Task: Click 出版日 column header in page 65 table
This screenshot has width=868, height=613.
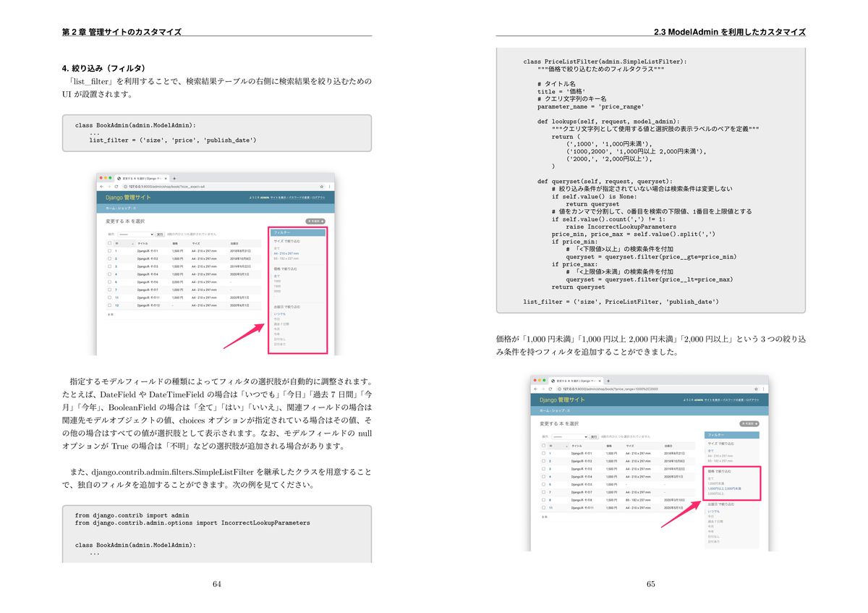Action: (x=668, y=446)
